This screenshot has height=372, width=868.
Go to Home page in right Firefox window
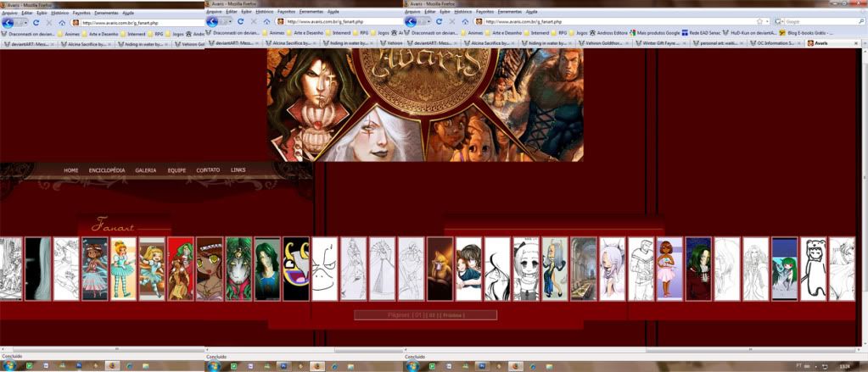click(465, 22)
